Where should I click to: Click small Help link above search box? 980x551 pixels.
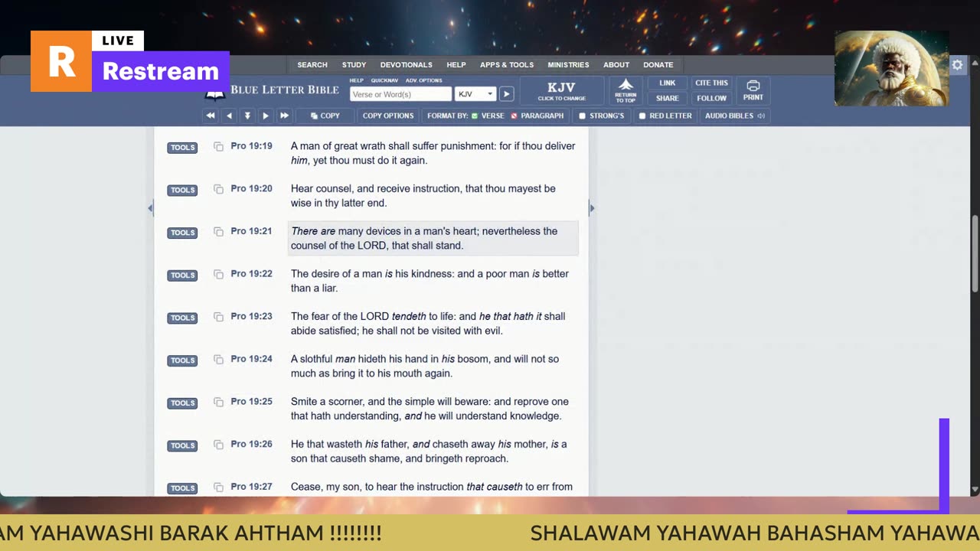point(357,80)
